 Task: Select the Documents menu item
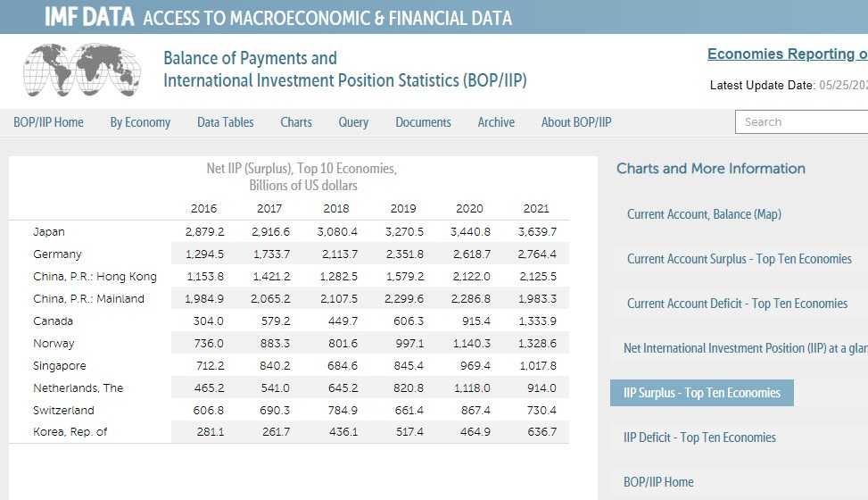[x=423, y=122]
